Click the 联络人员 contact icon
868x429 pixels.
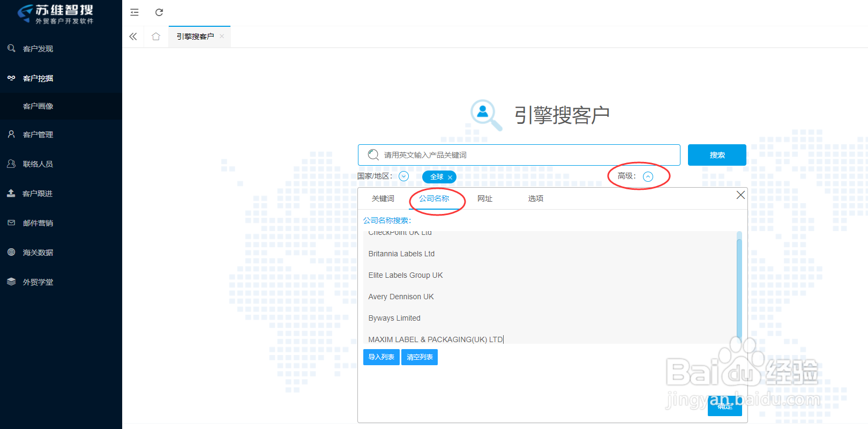click(11, 164)
